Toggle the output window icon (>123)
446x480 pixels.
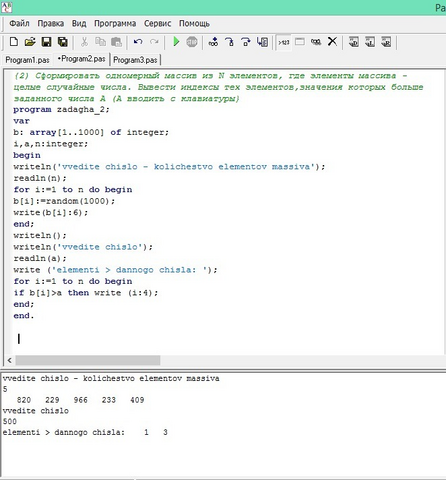(284, 42)
